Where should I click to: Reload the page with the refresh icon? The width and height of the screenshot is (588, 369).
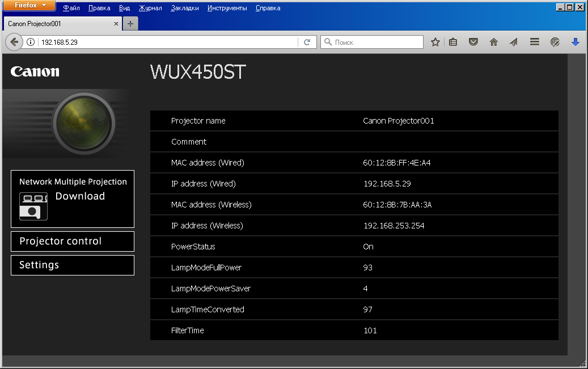tap(307, 42)
